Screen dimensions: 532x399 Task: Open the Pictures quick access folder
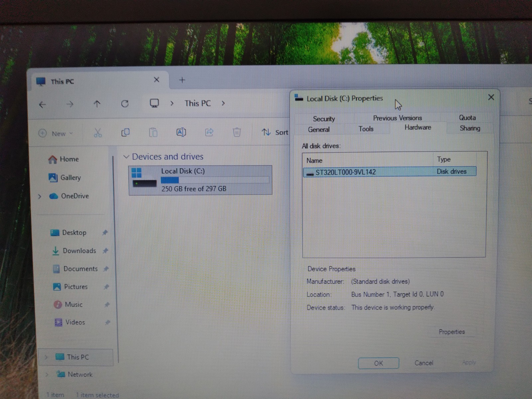click(x=70, y=287)
